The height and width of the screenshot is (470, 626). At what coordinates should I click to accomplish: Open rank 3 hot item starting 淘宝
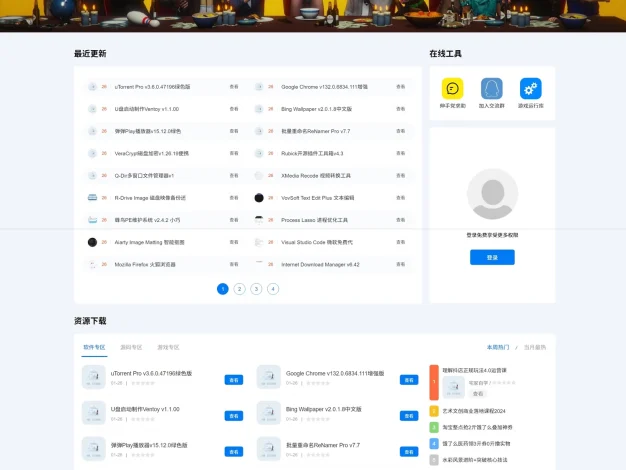click(477, 427)
